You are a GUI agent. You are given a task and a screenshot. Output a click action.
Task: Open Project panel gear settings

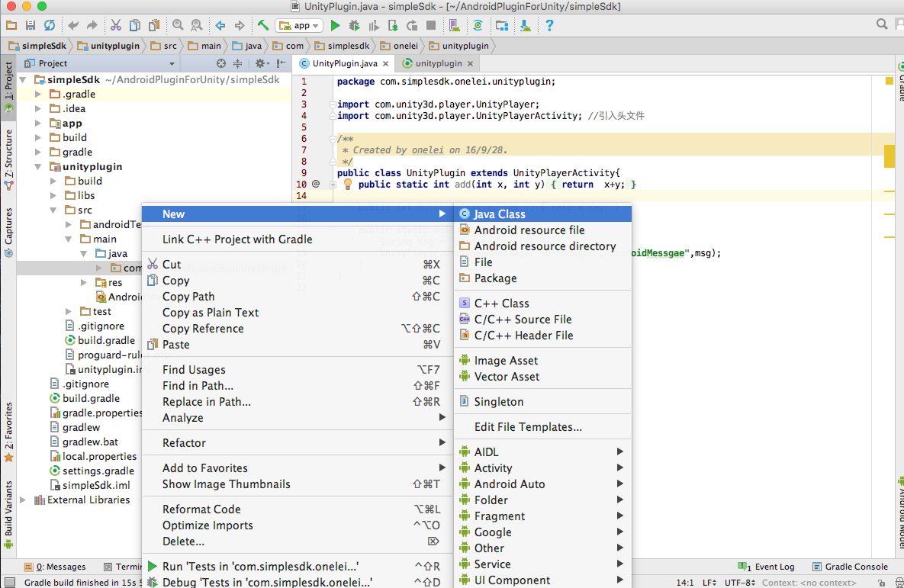[262, 63]
